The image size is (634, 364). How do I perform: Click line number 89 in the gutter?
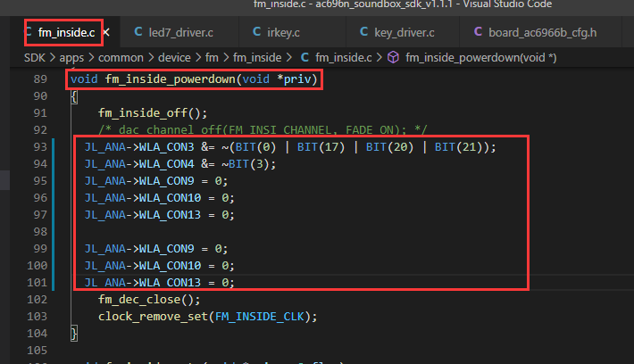click(40, 79)
